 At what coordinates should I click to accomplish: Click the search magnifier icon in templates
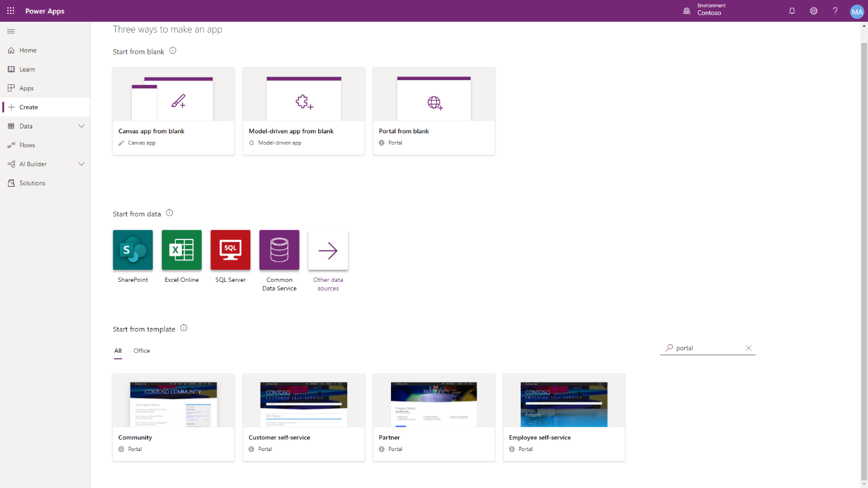(x=669, y=348)
